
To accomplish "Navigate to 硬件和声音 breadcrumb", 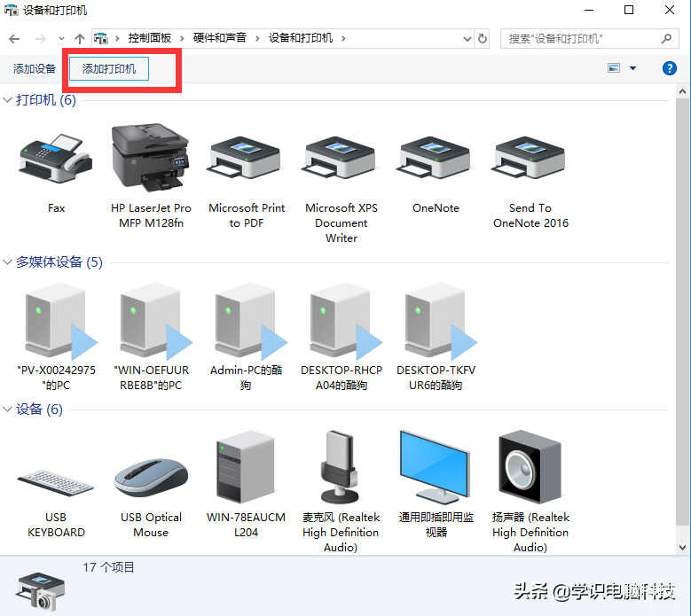I will [x=219, y=38].
